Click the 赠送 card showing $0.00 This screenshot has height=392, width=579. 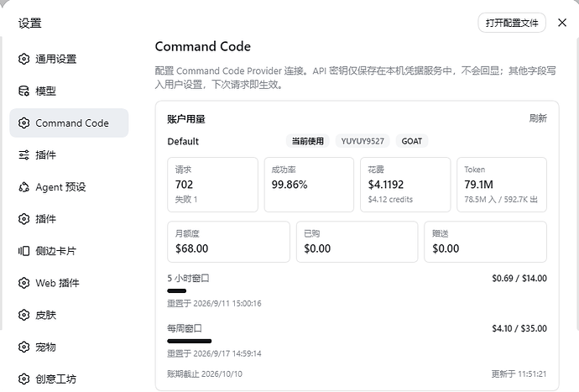click(x=486, y=242)
